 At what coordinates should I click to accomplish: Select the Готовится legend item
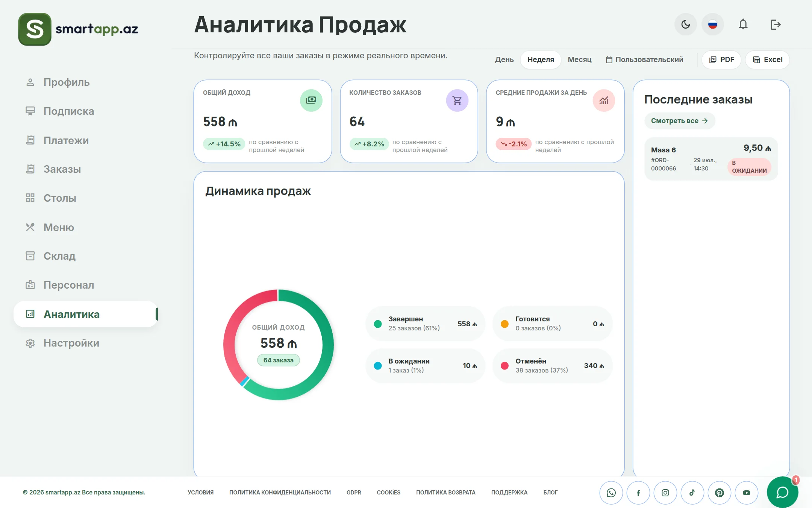(x=552, y=324)
